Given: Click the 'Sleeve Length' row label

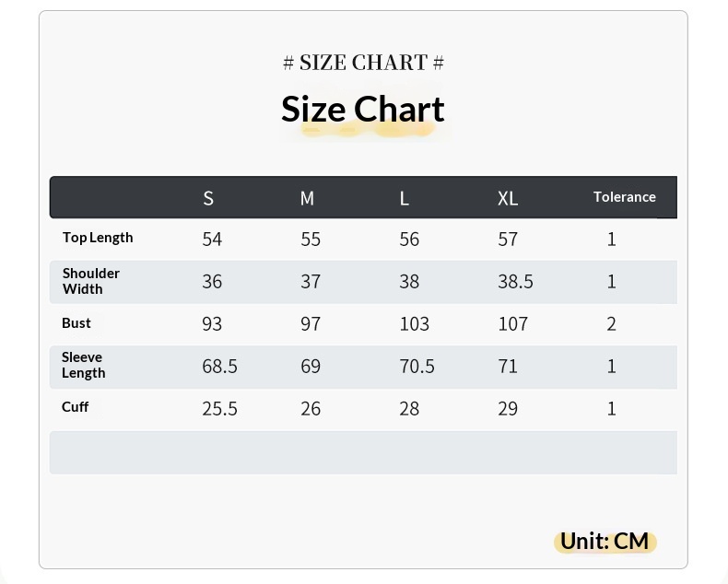Looking at the screenshot, I should click(x=84, y=365).
